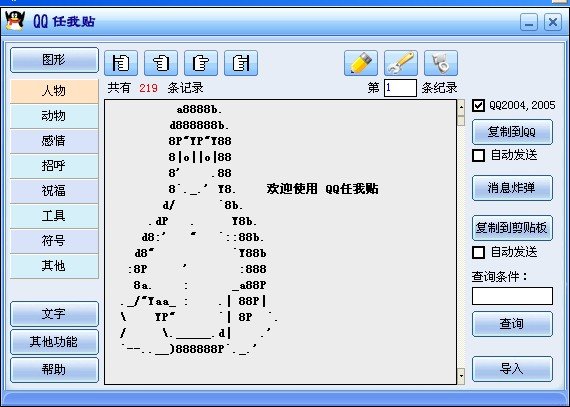This screenshot has width=570, height=407.
Task: Open the 其他功能 section
Action: [x=55, y=342]
